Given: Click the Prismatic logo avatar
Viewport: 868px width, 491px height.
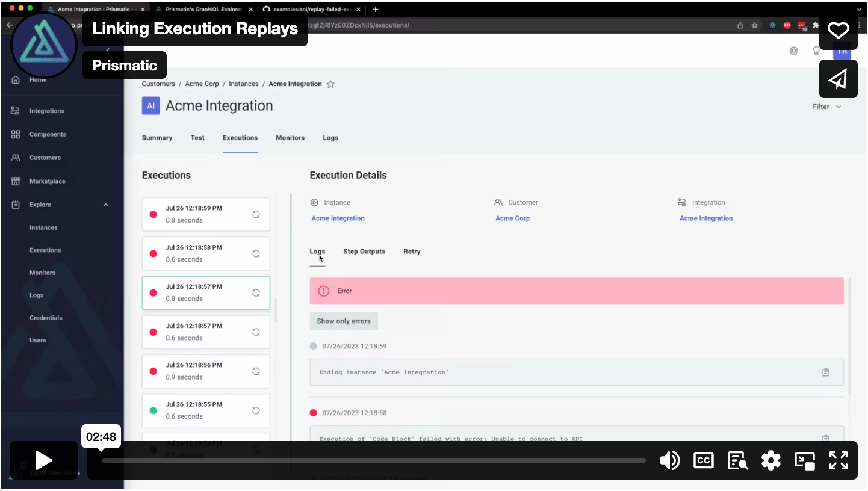Looking at the screenshot, I should click(45, 45).
